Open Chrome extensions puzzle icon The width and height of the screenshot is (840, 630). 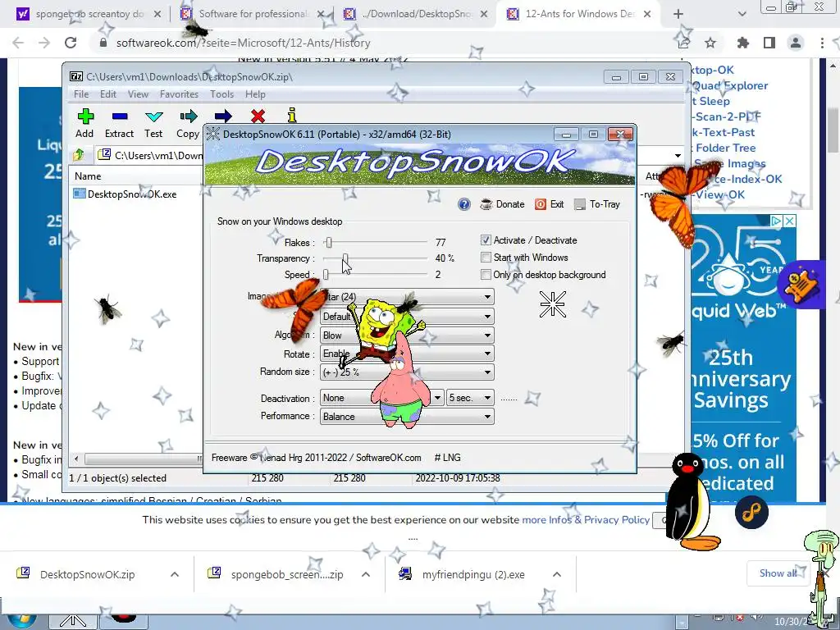point(743,43)
